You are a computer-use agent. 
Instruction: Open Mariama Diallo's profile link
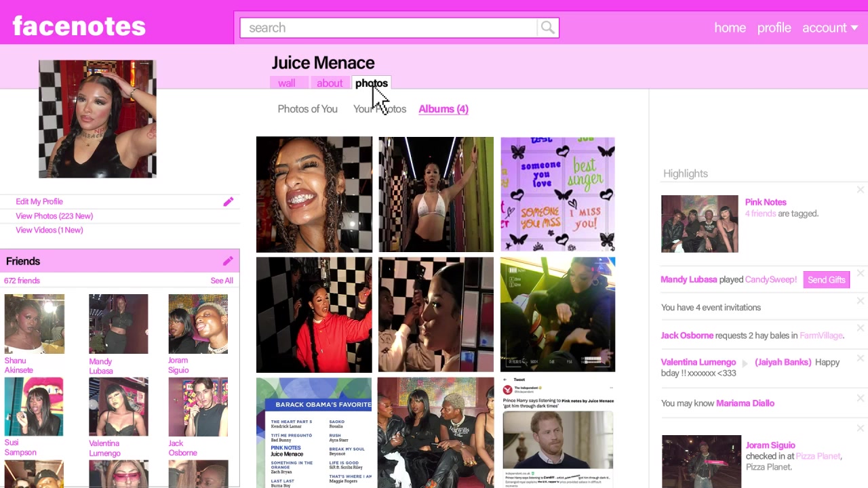pos(745,403)
